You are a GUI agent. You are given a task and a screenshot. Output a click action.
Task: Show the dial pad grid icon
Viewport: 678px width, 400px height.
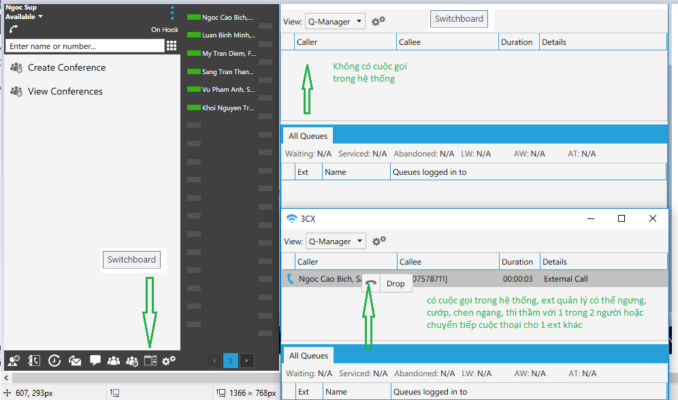pos(171,46)
